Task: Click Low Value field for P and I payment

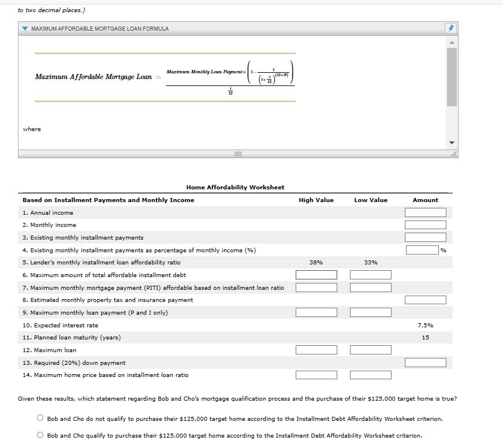Action: point(371,312)
